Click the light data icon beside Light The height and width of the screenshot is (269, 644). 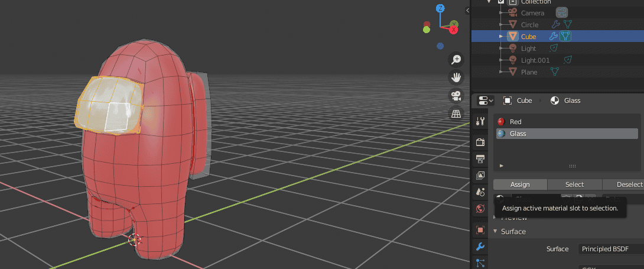click(x=553, y=48)
